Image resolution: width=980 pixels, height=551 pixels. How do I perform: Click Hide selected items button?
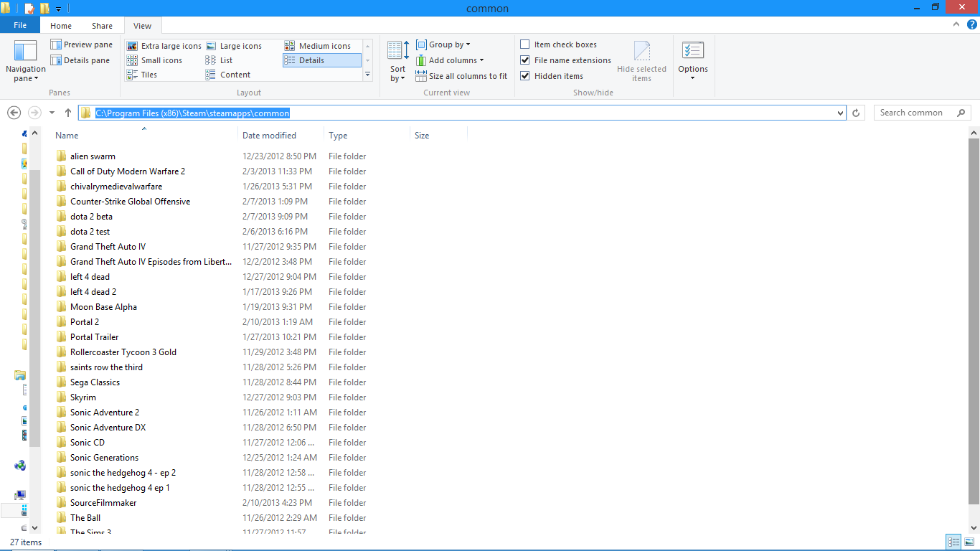pyautogui.click(x=641, y=61)
